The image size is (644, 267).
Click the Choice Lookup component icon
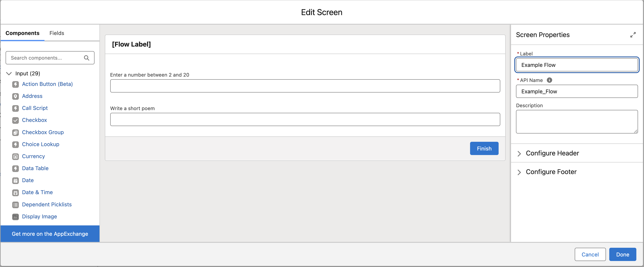pyautogui.click(x=16, y=144)
